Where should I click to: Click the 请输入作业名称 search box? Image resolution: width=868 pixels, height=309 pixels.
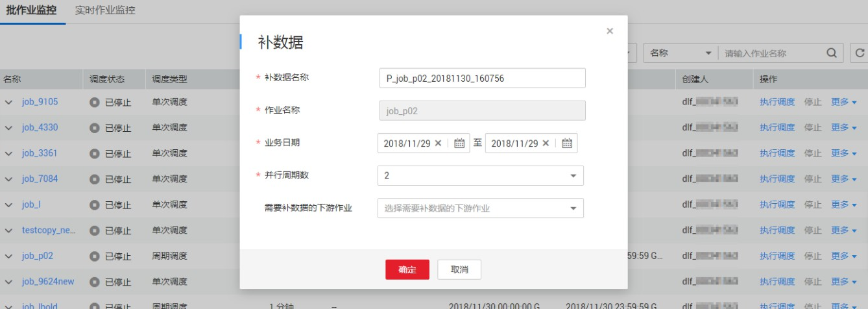(x=771, y=53)
